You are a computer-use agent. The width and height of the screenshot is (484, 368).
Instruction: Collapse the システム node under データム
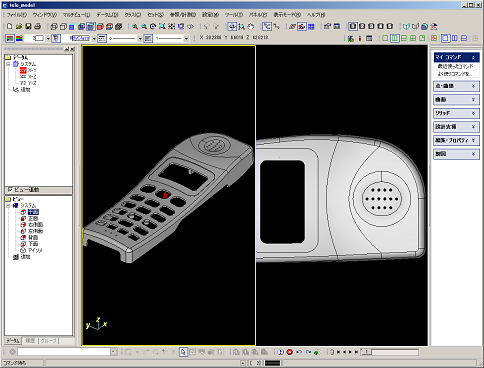[8, 64]
